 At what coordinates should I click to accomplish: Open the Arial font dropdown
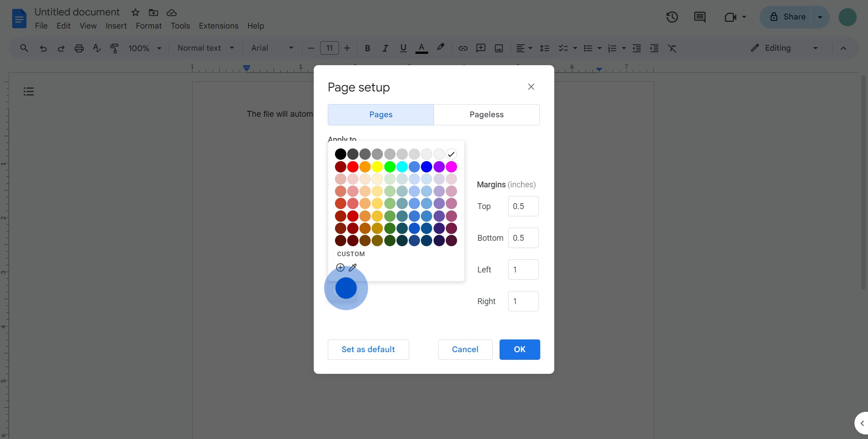click(x=272, y=48)
